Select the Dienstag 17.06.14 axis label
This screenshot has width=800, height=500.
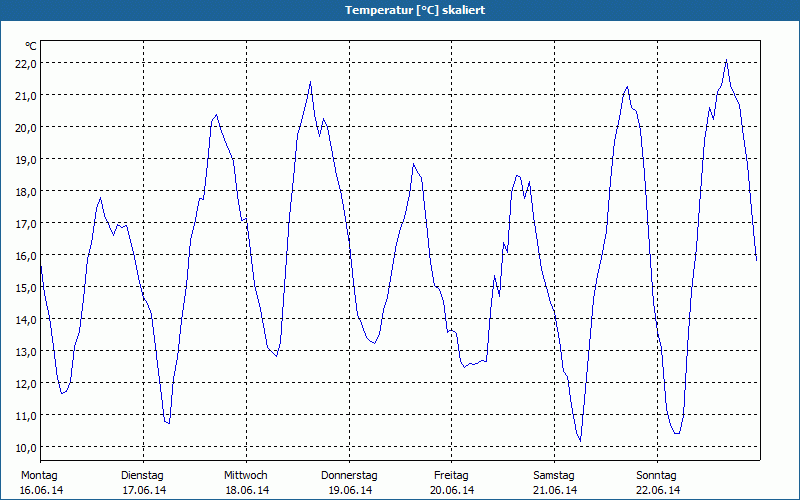[x=144, y=483]
